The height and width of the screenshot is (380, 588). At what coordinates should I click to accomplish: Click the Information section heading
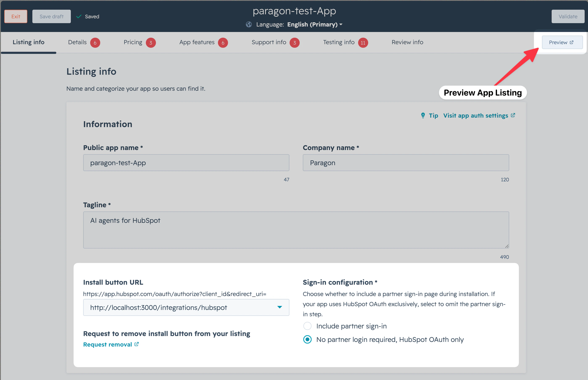[108, 124]
